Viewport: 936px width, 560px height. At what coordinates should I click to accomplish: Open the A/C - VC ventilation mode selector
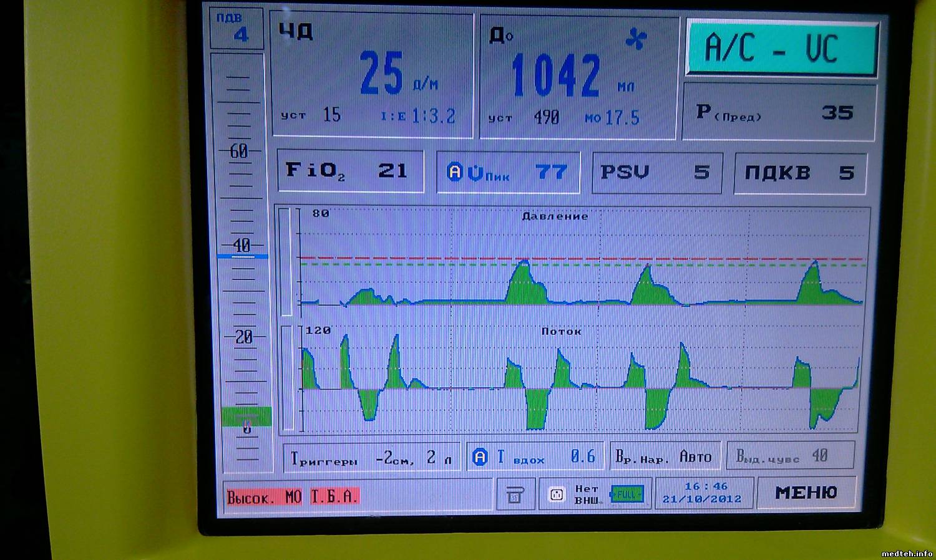pos(781,49)
